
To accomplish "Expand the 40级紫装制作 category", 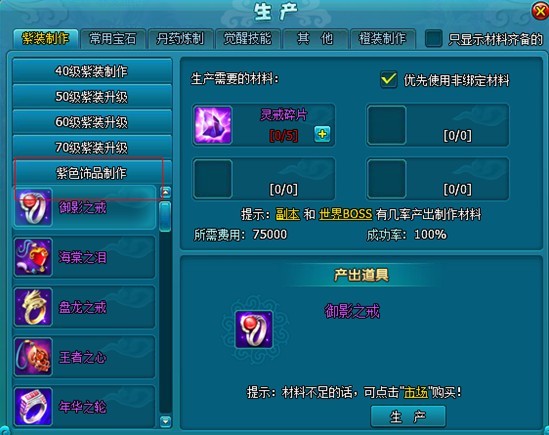I will [92, 71].
